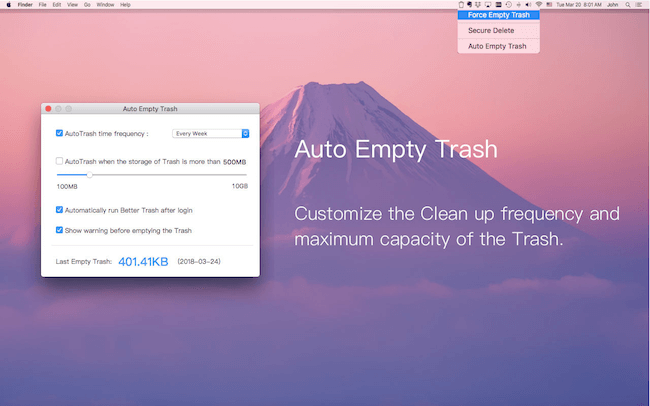Click the volume speaker icon
Viewport: 650px width, 406px height.
click(x=528, y=5)
